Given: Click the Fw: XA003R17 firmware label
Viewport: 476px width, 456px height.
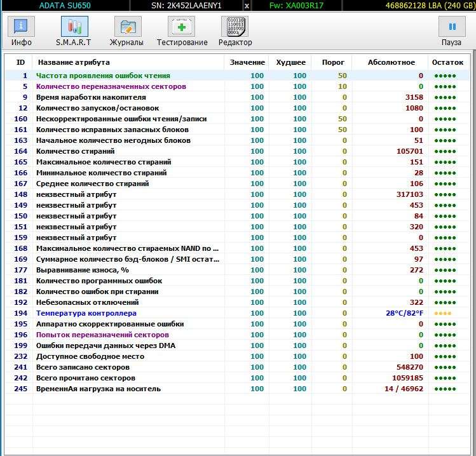Looking at the screenshot, I should click(296, 6).
